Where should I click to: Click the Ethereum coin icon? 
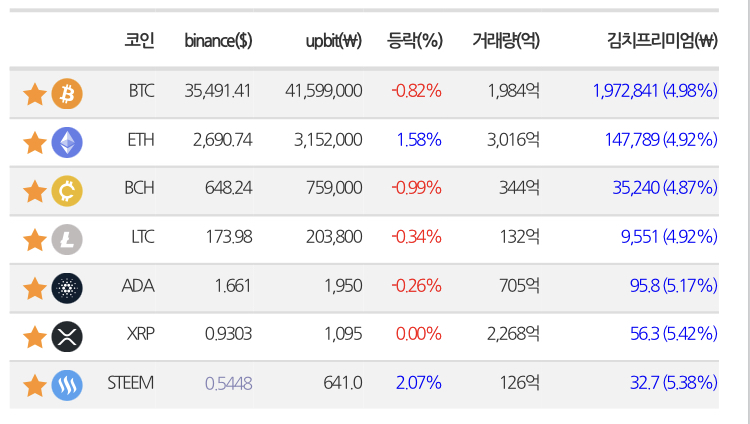pos(67,142)
